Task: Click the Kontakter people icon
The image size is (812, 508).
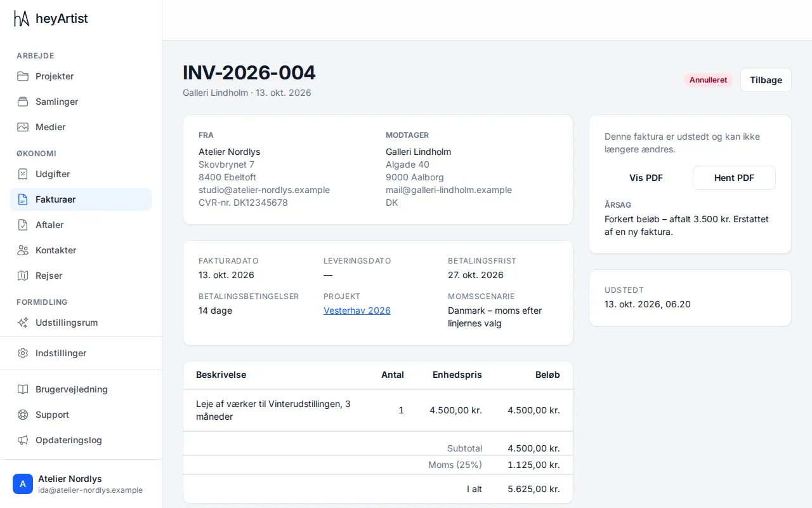Action: (23, 250)
